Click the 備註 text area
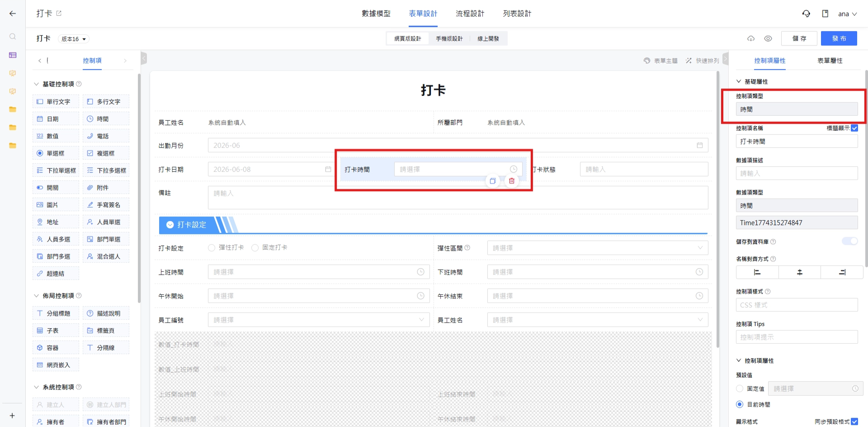Screen dimensions: 868x427 (458, 198)
